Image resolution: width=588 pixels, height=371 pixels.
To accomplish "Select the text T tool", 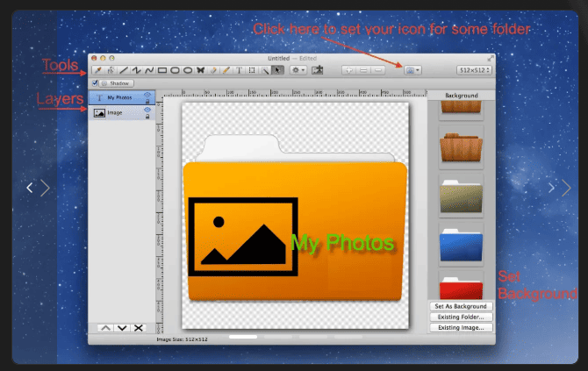I will pyautogui.click(x=239, y=70).
